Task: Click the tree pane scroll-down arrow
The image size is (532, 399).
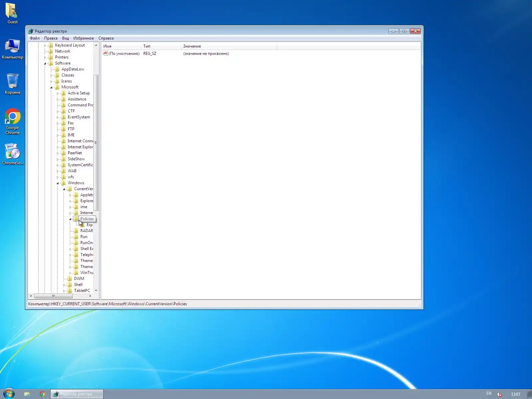Action: pos(96,291)
